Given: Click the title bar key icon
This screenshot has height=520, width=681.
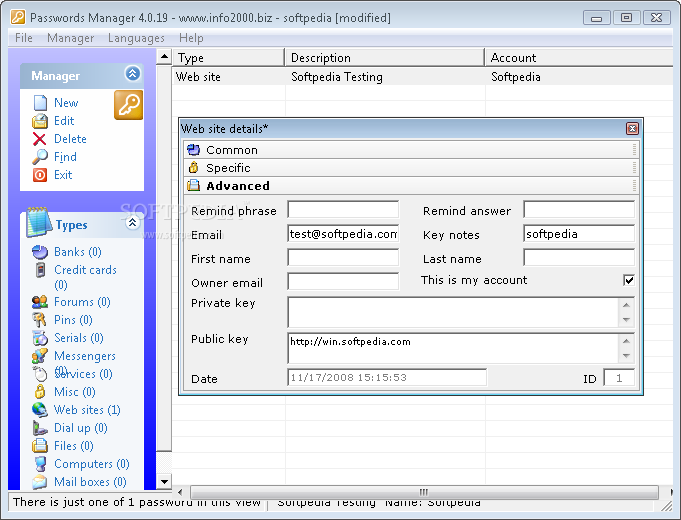Looking at the screenshot, I should (18, 17).
